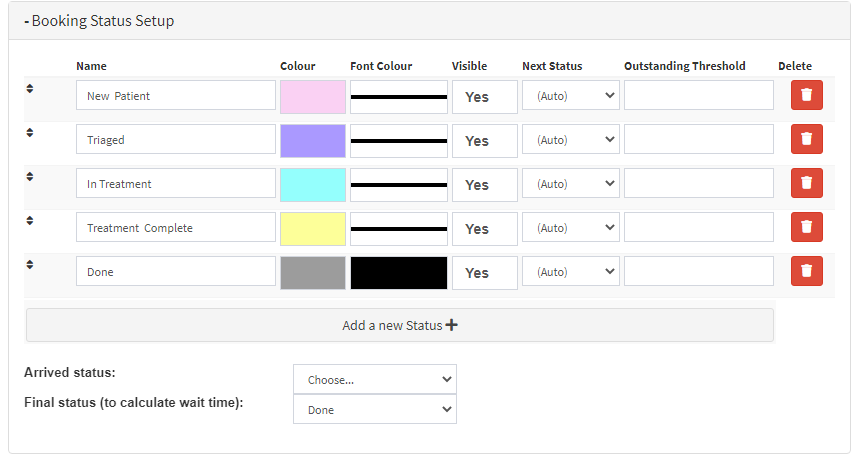Click Add a new Status button

(x=399, y=325)
